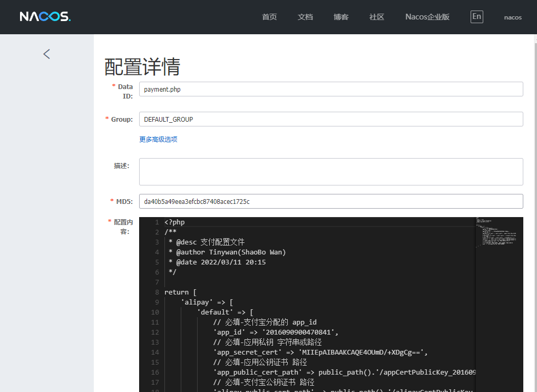
Task: Open the 社区 navigation item
Action: pyautogui.click(x=377, y=17)
